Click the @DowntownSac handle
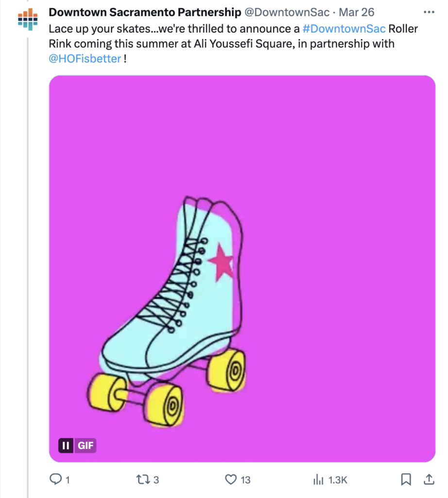 click(x=287, y=12)
